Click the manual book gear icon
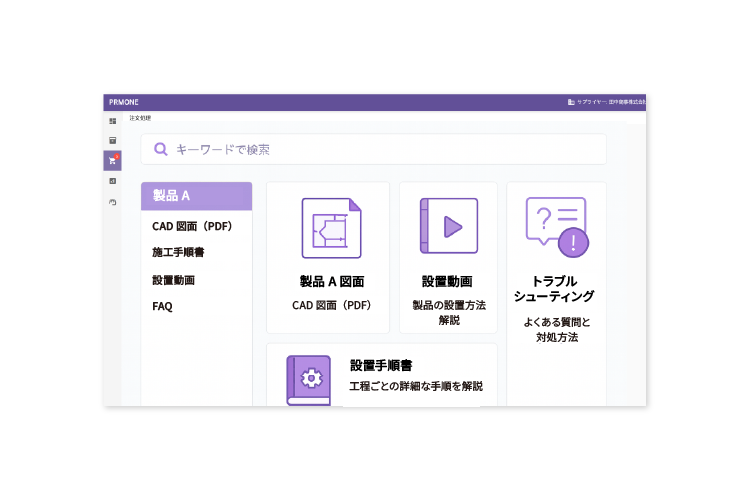This screenshot has width=750, height=500. (x=308, y=380)
